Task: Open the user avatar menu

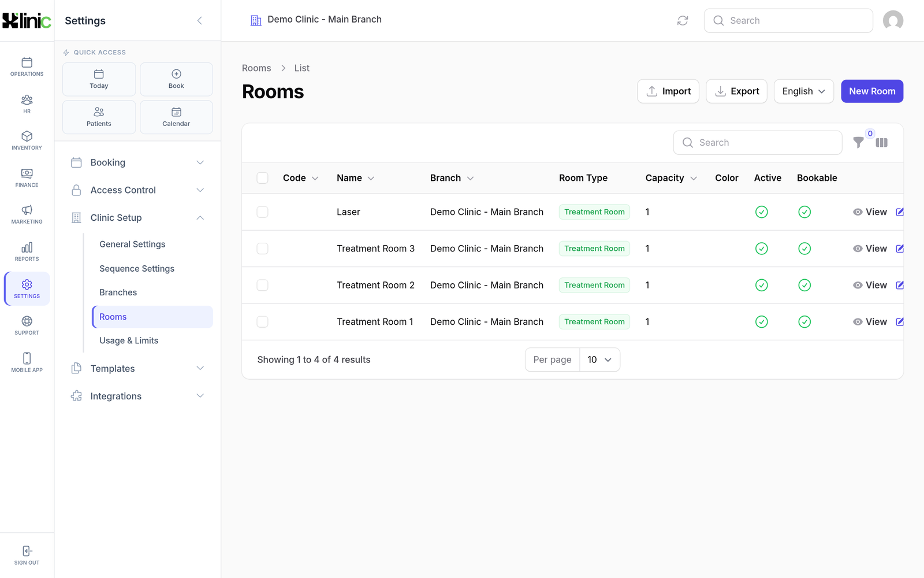Action: [x=893, y=20]
